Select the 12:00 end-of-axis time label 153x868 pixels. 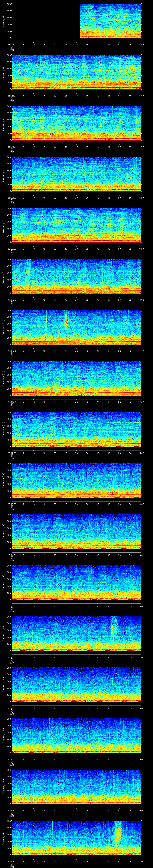[x=141, y=402]
